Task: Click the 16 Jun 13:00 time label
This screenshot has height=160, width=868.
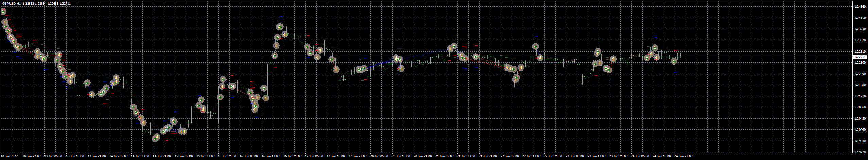Action: [270, 157]
